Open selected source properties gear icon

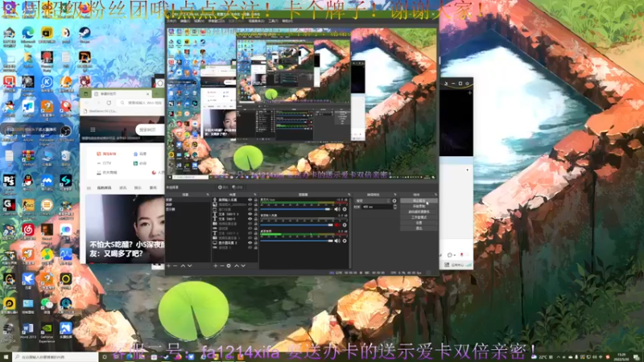pyautogui.click(x=229, y=266)
